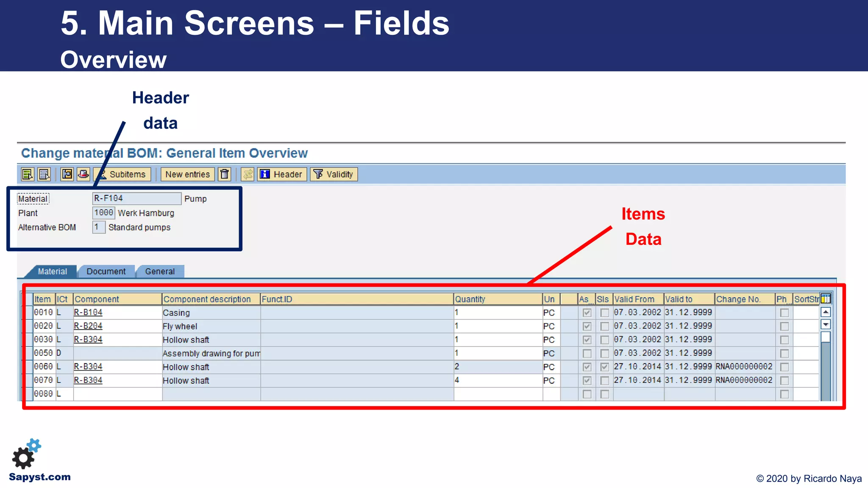
Task: Click empty Component cell of item 0080
Action: point(117,394)
